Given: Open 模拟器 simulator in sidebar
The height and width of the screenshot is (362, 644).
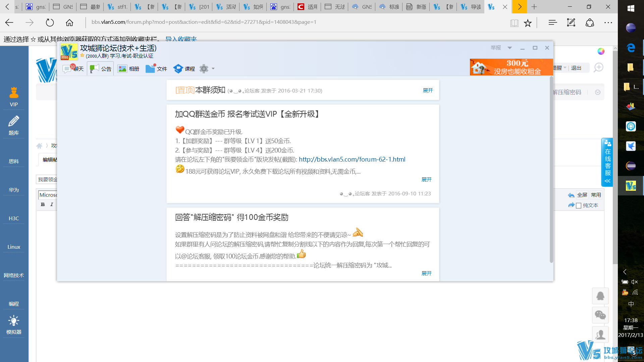Looking at the screenshot, I should (x=14, y=325).
